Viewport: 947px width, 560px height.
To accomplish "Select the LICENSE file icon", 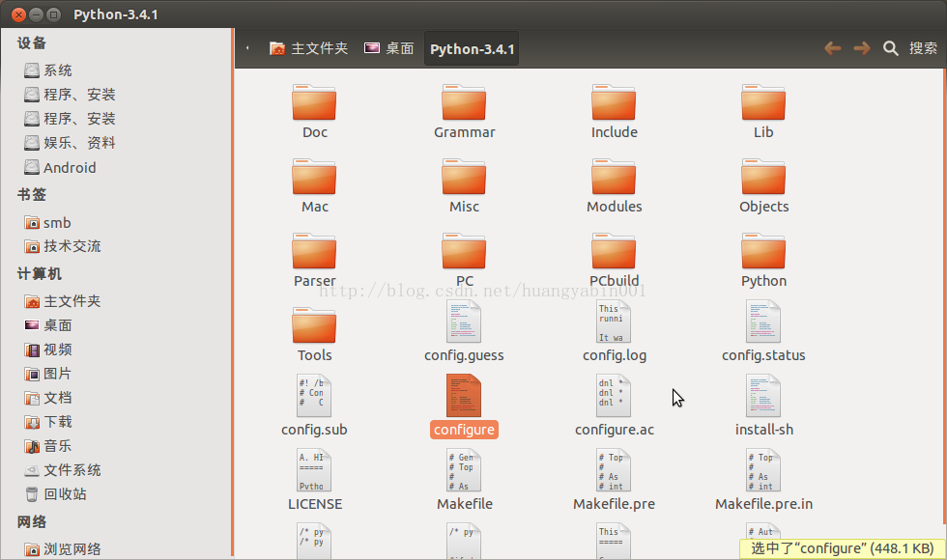I will coord(314,470).
